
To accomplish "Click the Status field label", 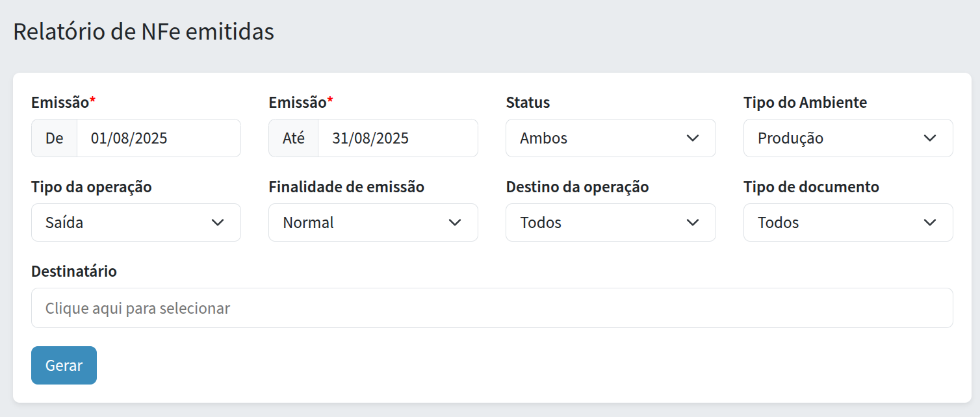I will pyautogui.click(x=528, y=103).
